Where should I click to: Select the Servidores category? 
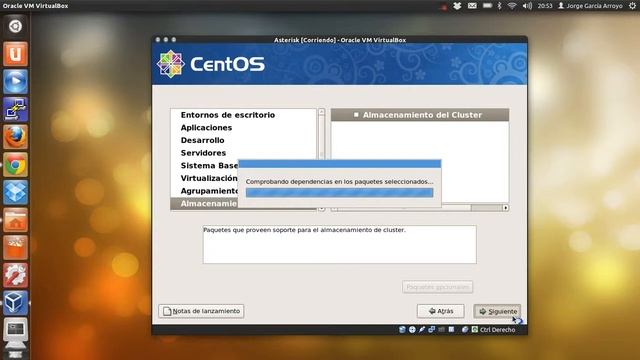tap(203, 153)
